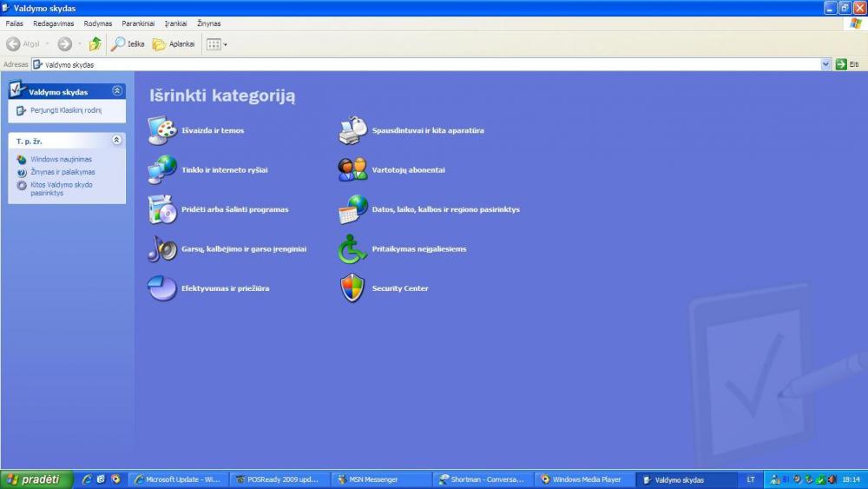Expand the address bar dropdown

tap(825, 64)
